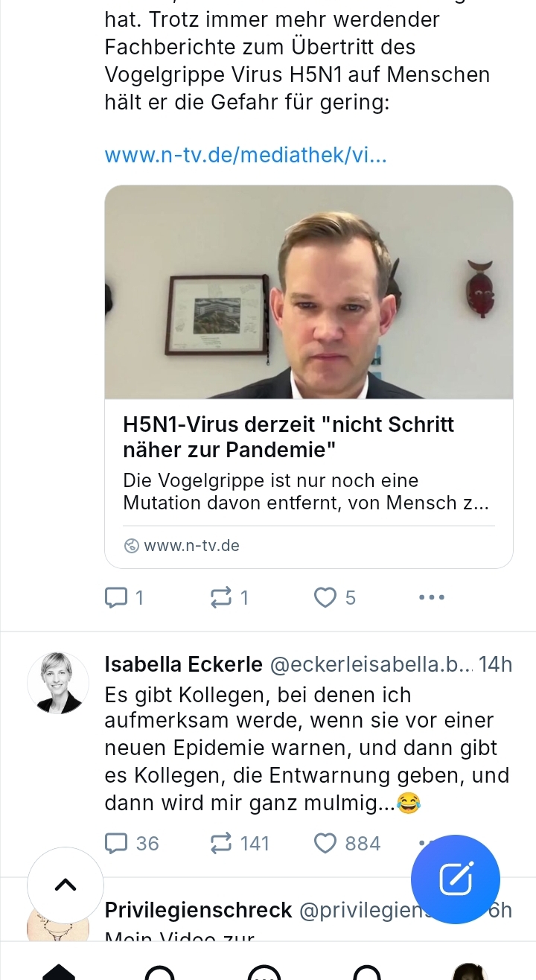Tap the scroll-to-top arrow button
Viewport: 536px width, 980px height.
(66, 884)
